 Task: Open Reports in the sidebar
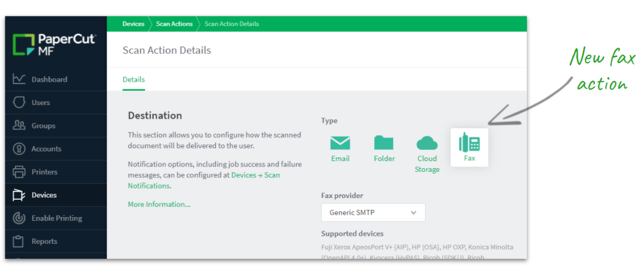tap(56, 241)
